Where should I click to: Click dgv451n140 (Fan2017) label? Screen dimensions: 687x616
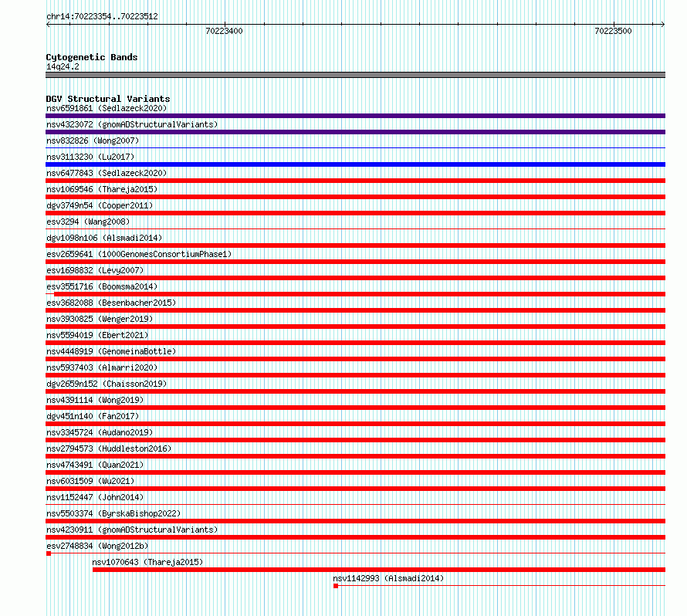point(93,416)
